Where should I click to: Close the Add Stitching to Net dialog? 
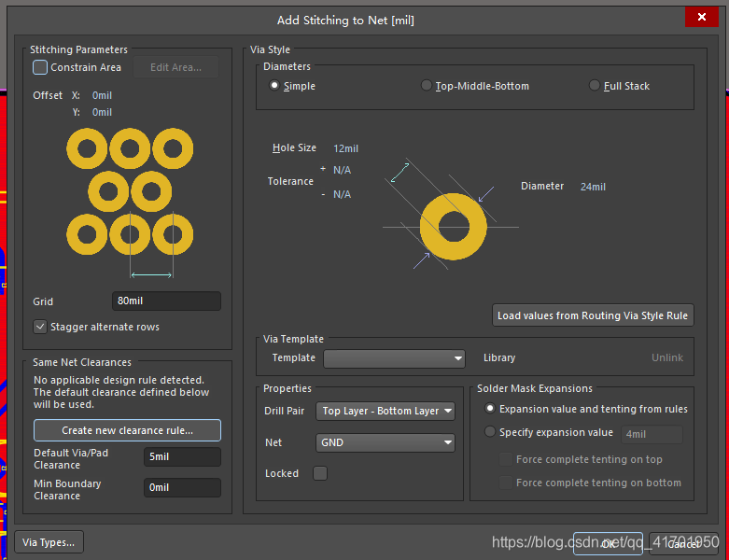(x=701, y=17)
